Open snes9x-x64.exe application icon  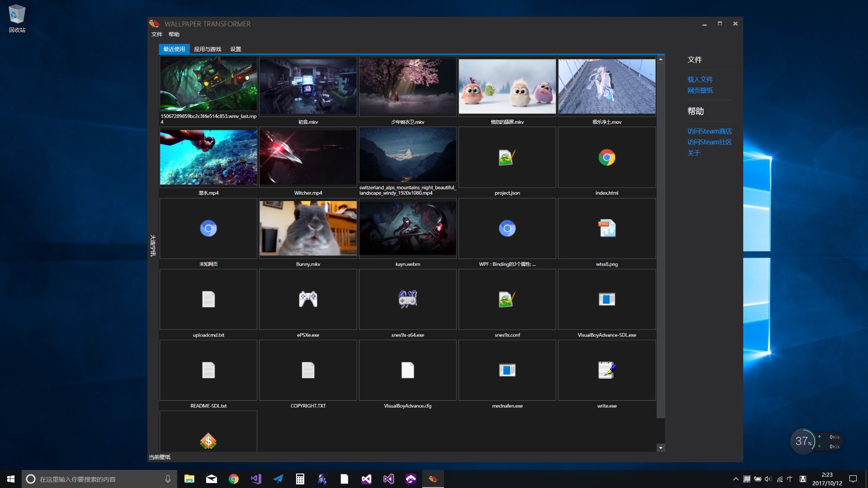(x=407, y=299)
